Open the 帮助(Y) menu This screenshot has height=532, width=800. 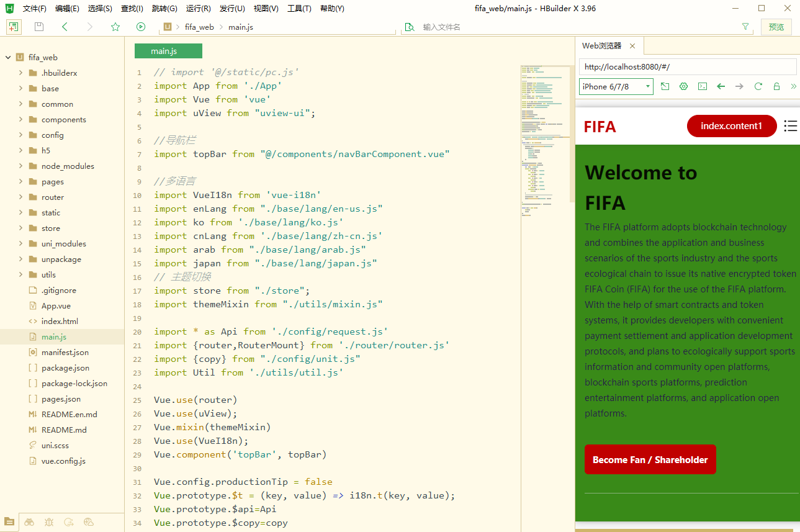pyautogui.click(x=332, y=9)
